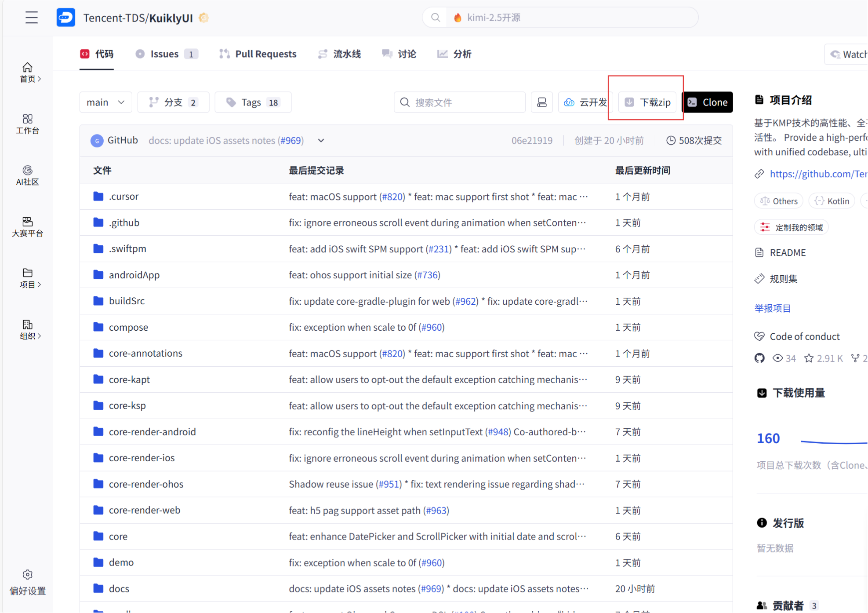The width and height of the screenshot is (868, 613).
Task: Click the 下载zip button
Action: click(x=647, y=102)
